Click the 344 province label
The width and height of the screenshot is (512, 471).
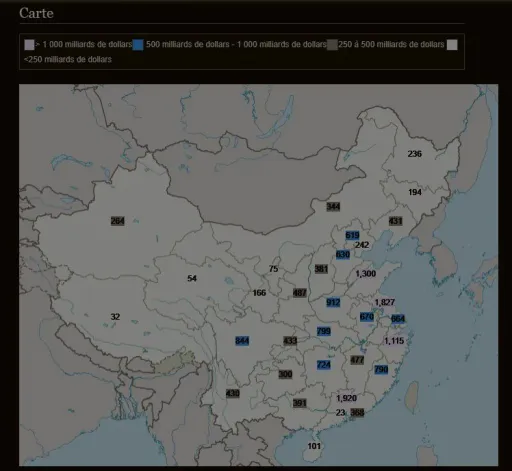click(x=333, y=207)
